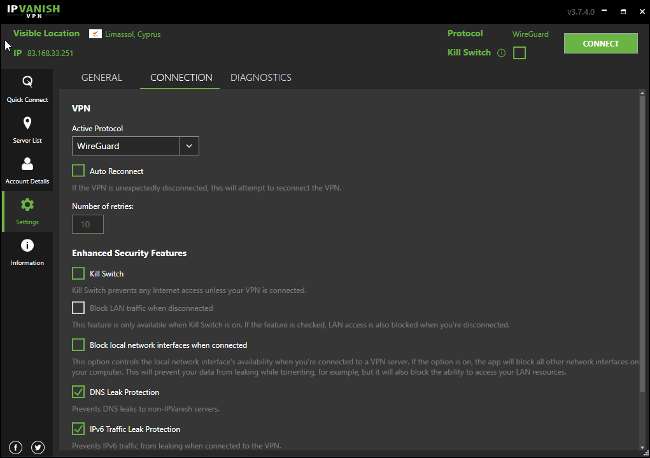The width and height of the screenshot is (650, 458).
Task: Close the IPVanish window
Action: 642,12
